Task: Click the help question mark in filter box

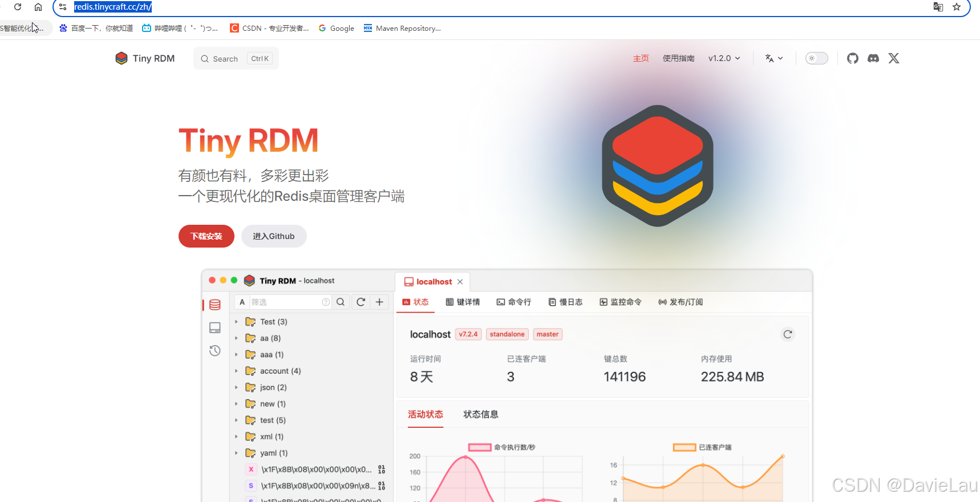Action: tap(326, 302)
